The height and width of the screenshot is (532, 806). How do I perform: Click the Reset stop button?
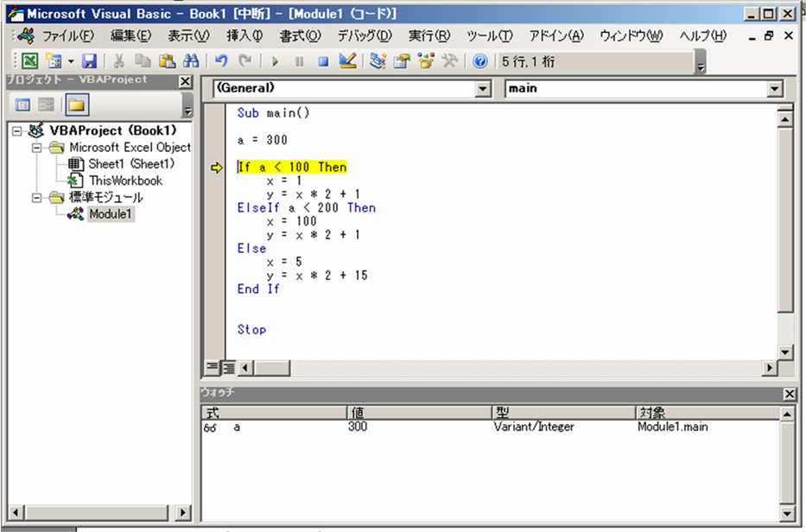323,61
